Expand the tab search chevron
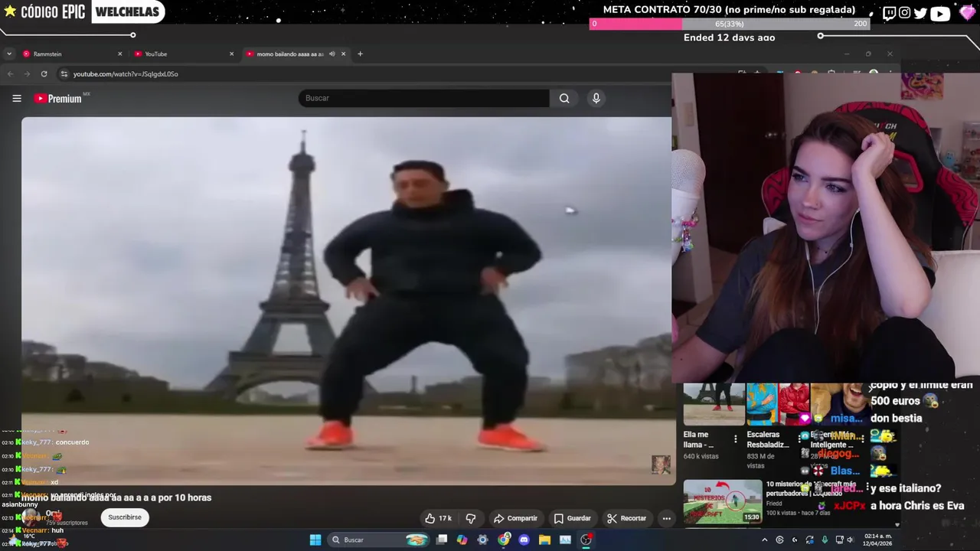The image size is (980, 551). [8, 54]
